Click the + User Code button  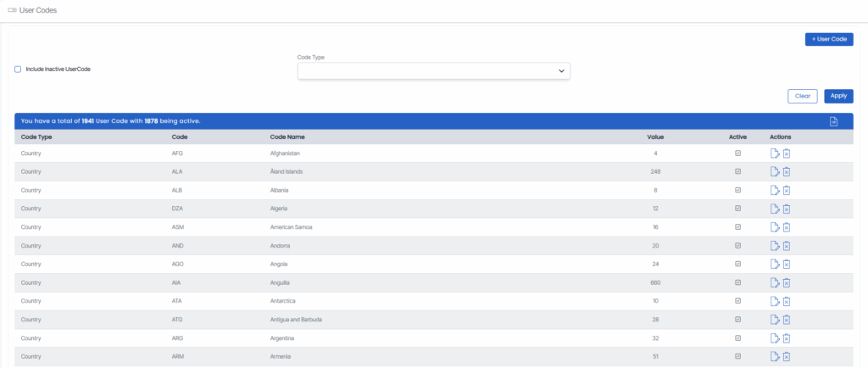tap(829, 39)
